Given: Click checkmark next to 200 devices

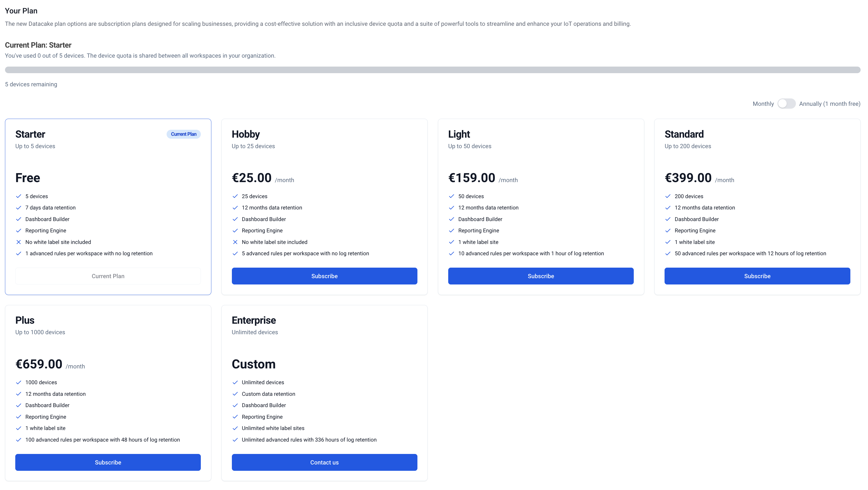Looking at the screenshot, I should [667, 196].
